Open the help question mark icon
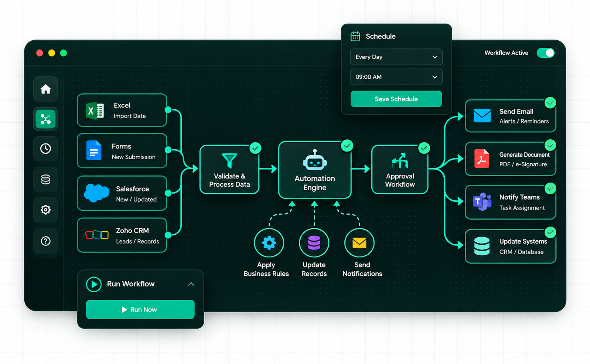This screenshot has height=364, width=590. (45, 241)
